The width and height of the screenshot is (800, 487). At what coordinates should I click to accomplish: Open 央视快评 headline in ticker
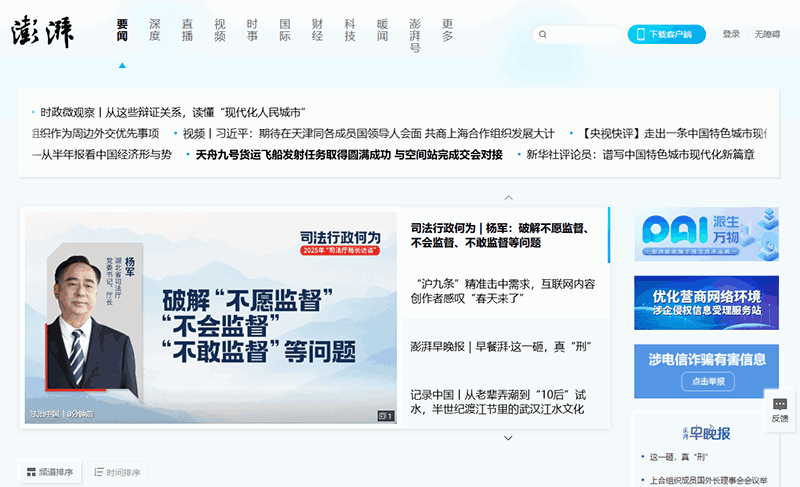[x=674, y=134]
